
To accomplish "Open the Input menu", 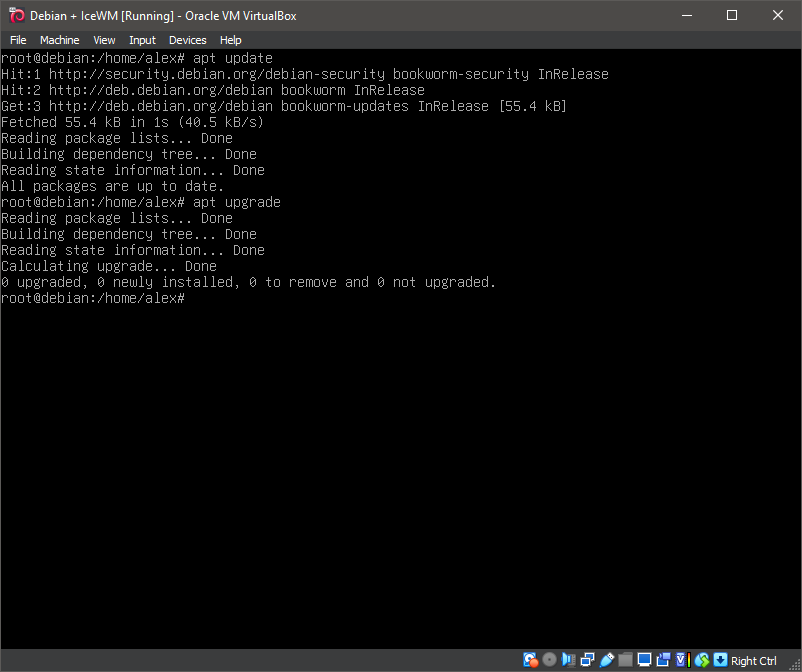I will point(142,40).
